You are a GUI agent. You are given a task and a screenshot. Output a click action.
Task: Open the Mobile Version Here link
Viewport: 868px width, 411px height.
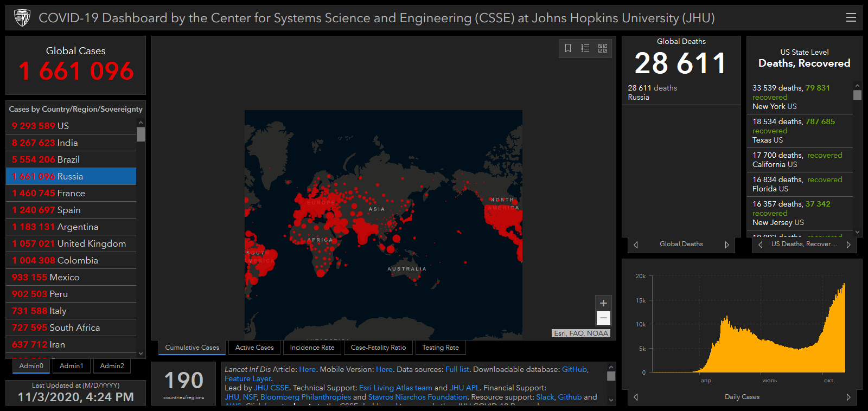(384, 369)
